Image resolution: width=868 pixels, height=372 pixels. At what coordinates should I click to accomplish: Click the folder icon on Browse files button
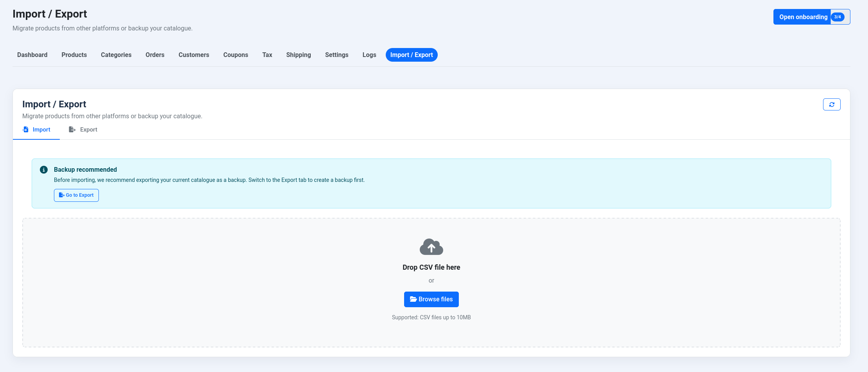[x=413, y=299]
